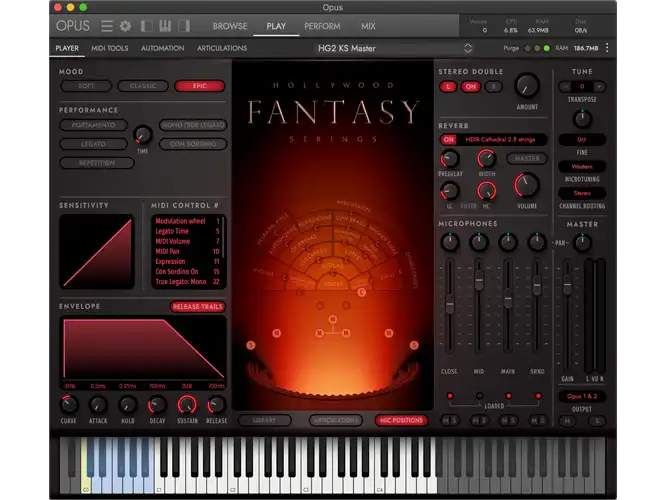Click the Master Gain fader

[x=567, y=284]
